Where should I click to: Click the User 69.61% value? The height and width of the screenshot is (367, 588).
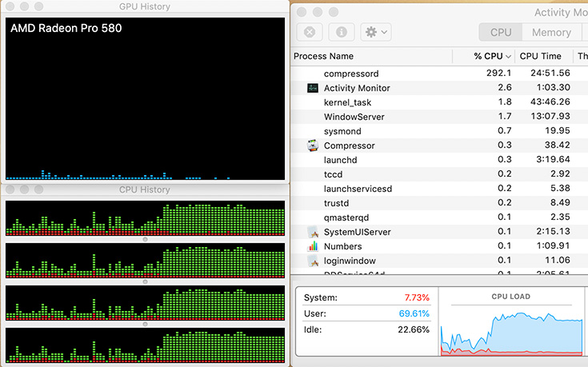[x=414, y=313]
